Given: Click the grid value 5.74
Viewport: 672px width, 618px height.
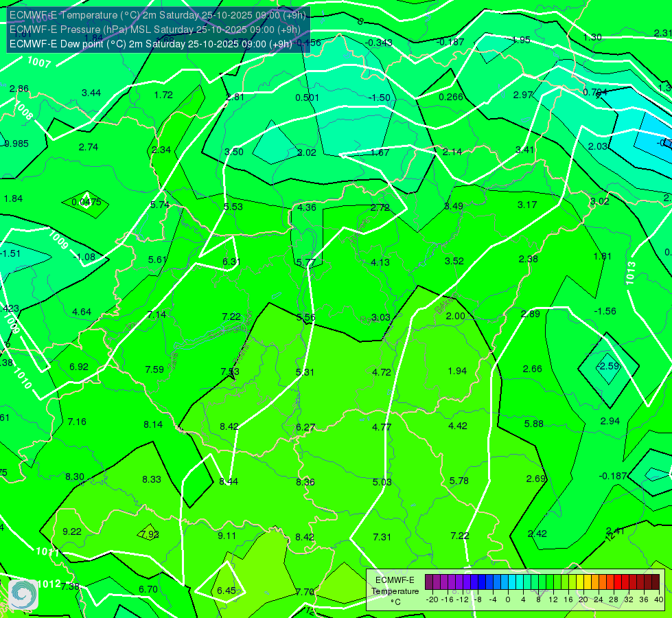Looking at the screenshot, I should point(160,205).
